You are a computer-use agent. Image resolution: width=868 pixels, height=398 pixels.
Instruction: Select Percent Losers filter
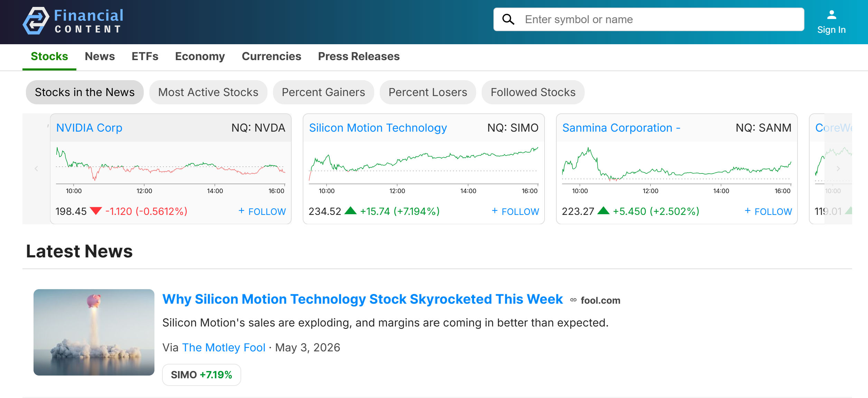click(428, 92)
